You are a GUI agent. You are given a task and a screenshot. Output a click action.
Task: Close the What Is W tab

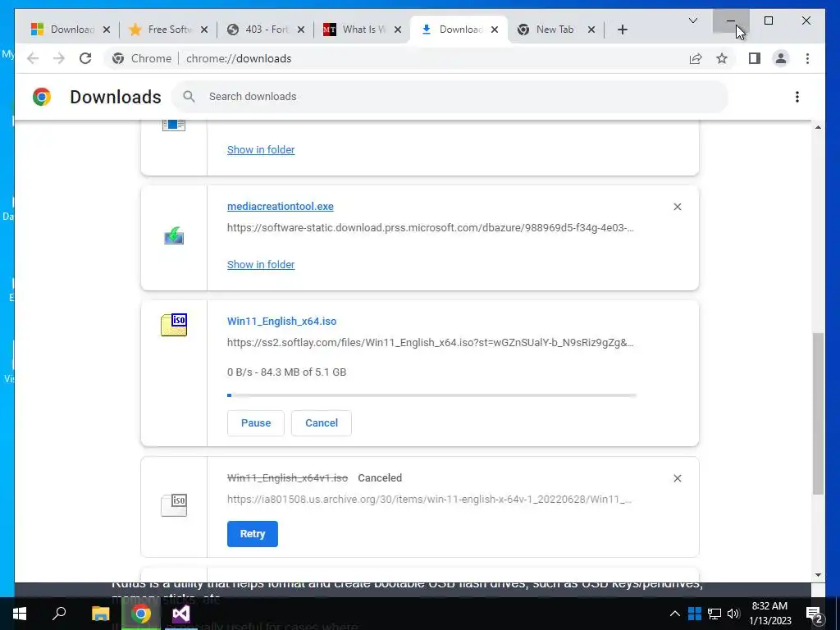tap(398, 30)
